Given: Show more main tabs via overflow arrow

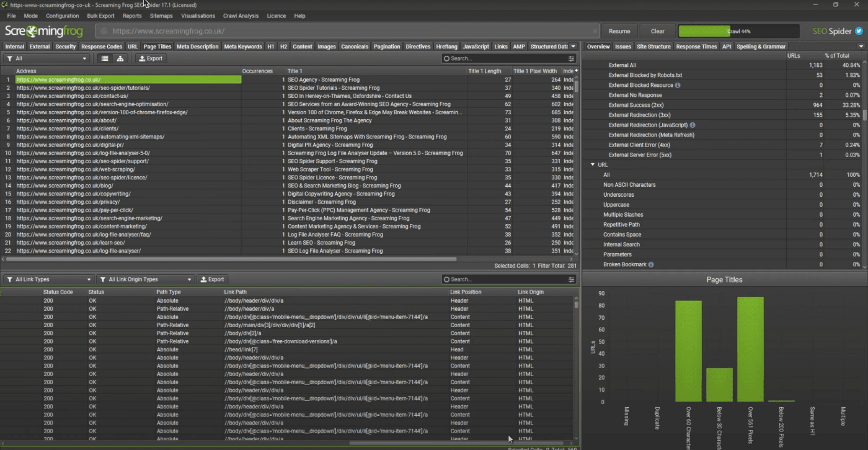Looking at the screenshot, I should [x=573, y=47].
